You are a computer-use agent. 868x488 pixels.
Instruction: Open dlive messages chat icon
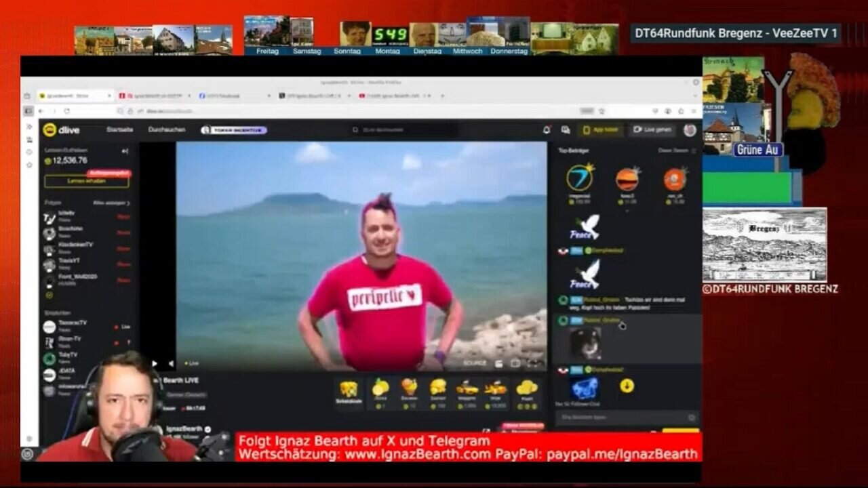565,129
